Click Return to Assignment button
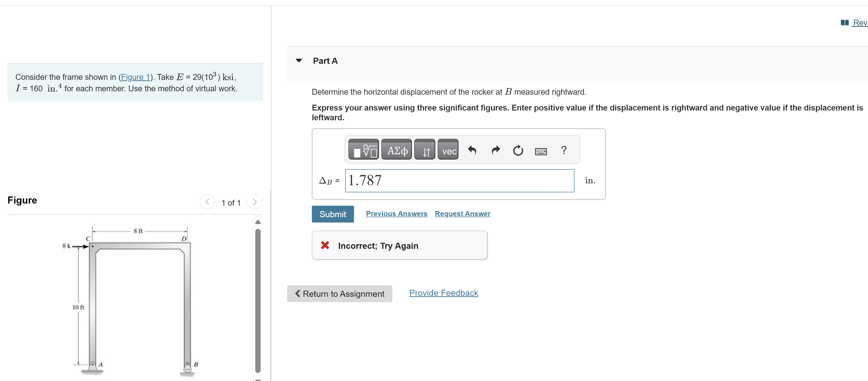 pos(339,294)
